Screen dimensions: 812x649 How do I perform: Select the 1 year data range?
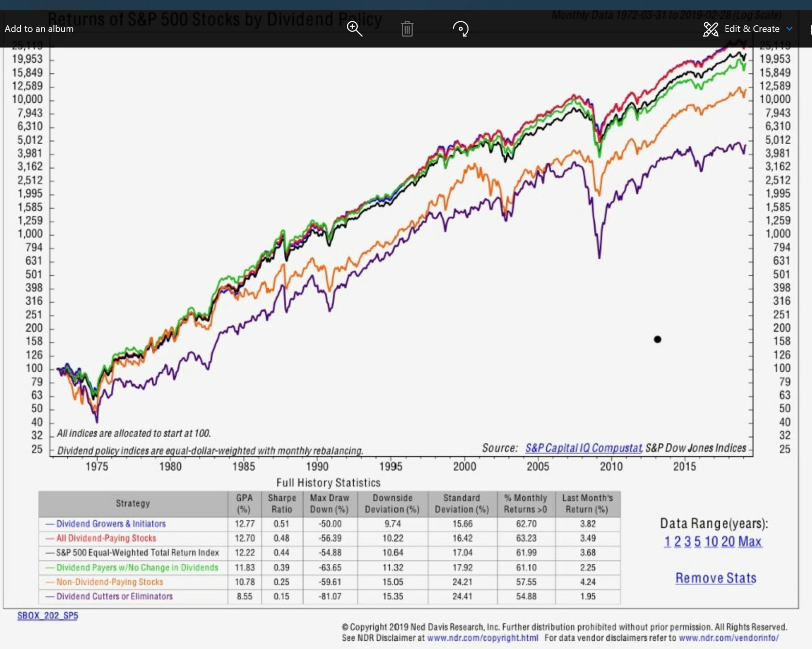(x=667, y=542)
